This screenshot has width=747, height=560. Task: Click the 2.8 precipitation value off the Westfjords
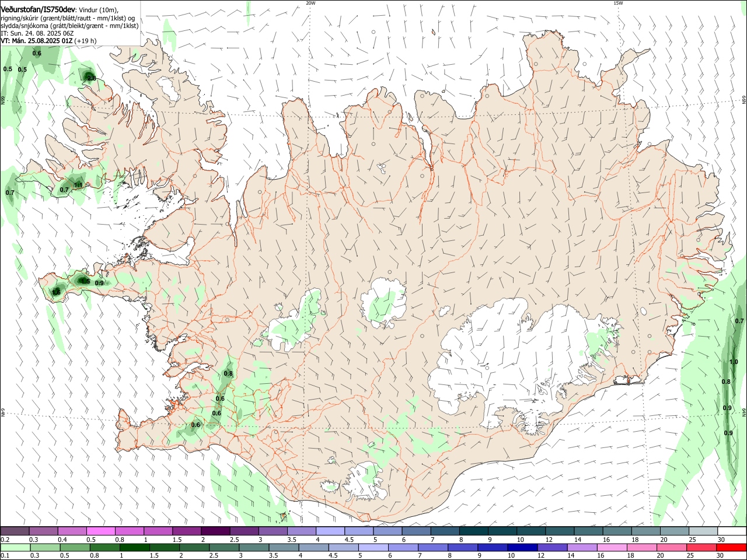91,78
